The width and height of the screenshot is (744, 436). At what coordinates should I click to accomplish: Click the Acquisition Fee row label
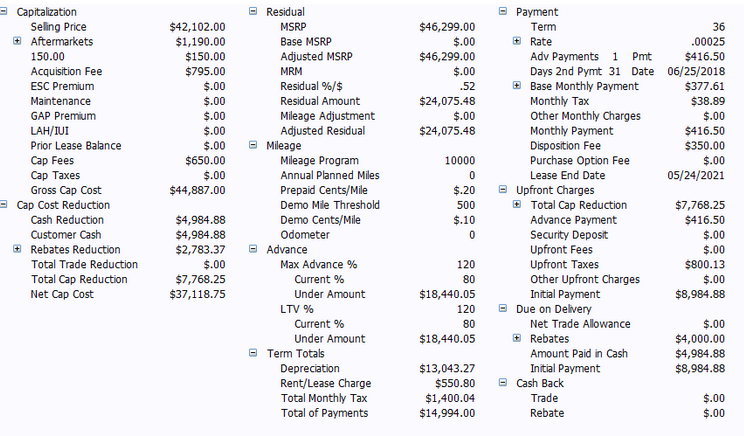(x=66, y=72)
